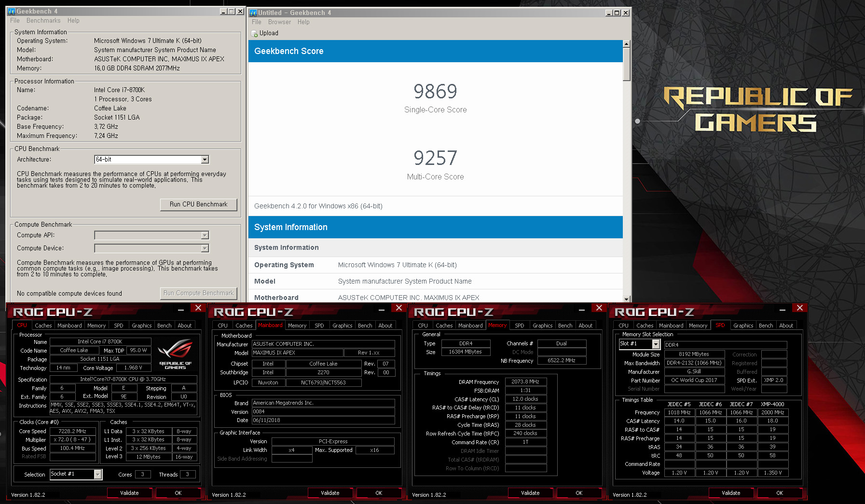Select CPU tab in CPU-Z Memory window
865x504 pixels.
click(423, 326)
